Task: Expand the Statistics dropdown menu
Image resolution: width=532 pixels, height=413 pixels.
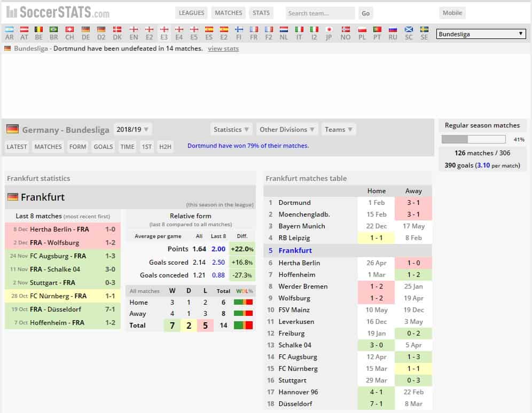Action: [231, 130]
